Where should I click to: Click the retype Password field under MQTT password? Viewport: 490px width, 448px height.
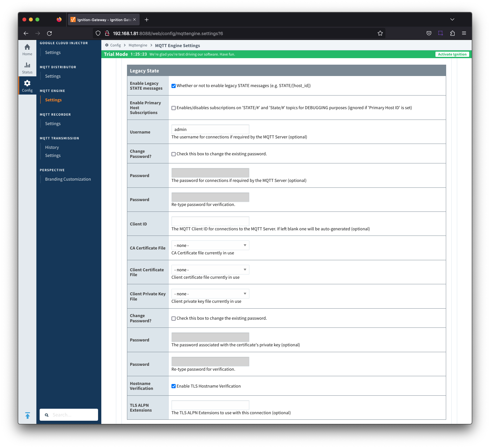click(210, 197)
